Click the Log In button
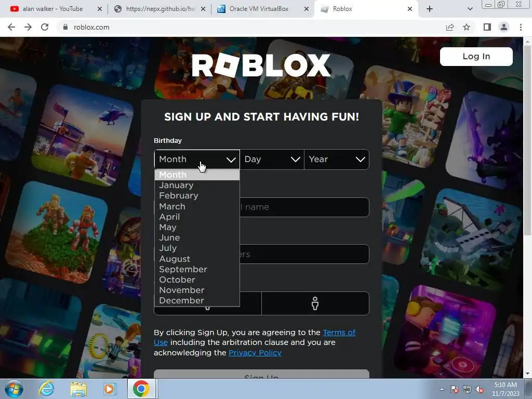The image size is (532, 399). pyautogui.click(x=476, y=56)
